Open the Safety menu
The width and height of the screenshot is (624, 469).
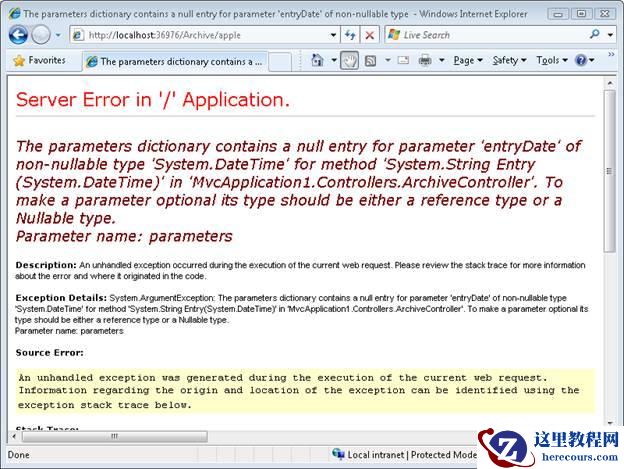pos(509,60)
